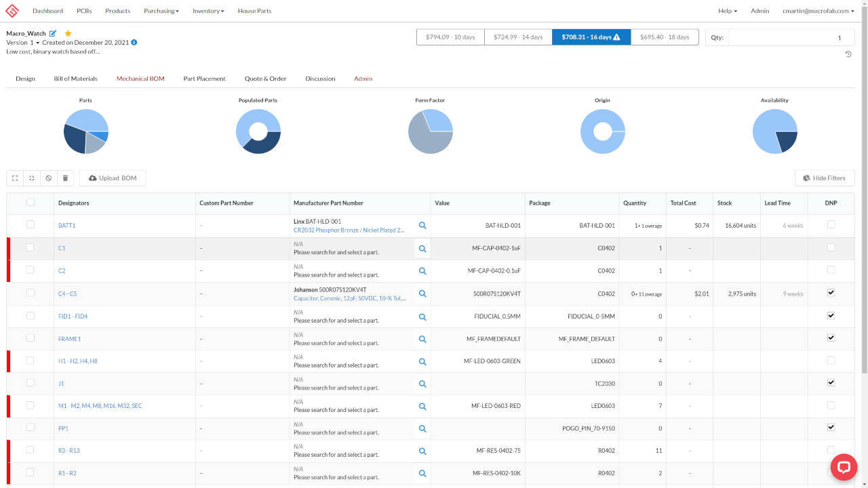Click the trash delete icon in BOM toolbar
Screen dimensions: 868x488
pyautogui.click(x=65, y=178)
